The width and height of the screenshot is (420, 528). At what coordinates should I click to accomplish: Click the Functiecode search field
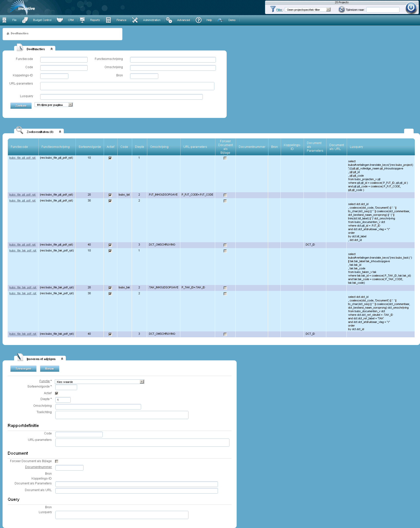pyautogui.click(x=64, y=60)
